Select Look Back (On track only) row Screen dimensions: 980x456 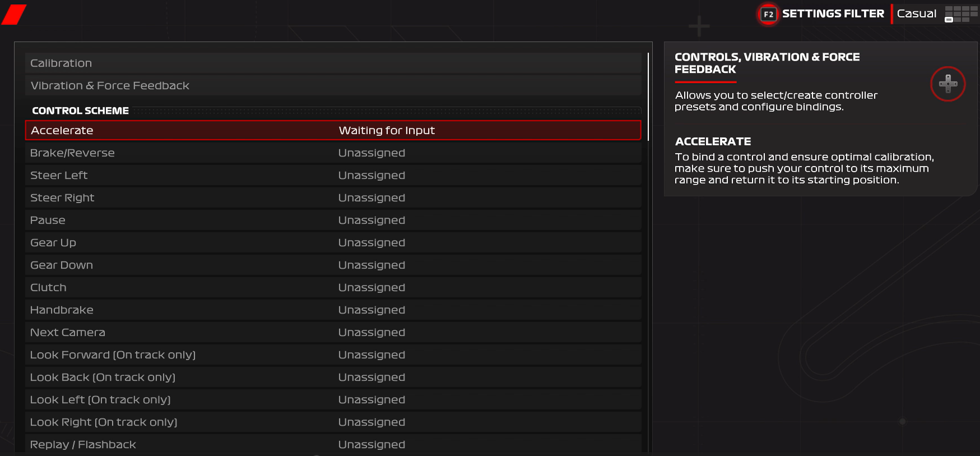(333, 377)
